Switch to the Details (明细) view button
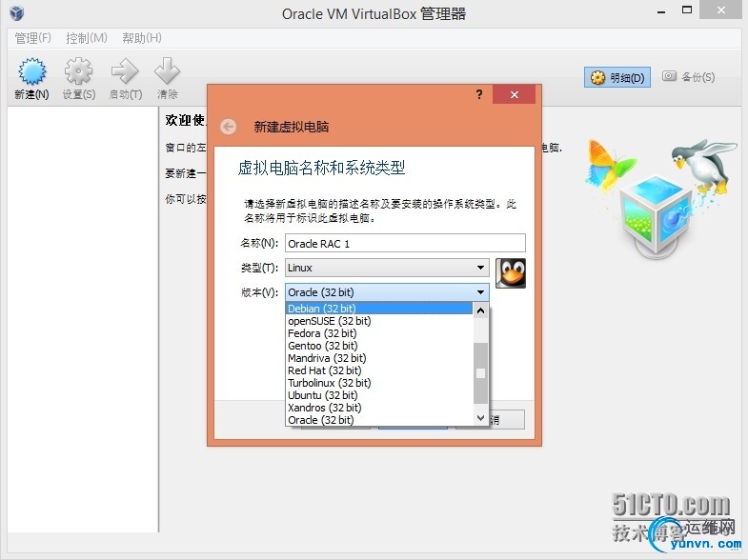The image size is (748, 560). pyautogui.click(x=617, y=77)
